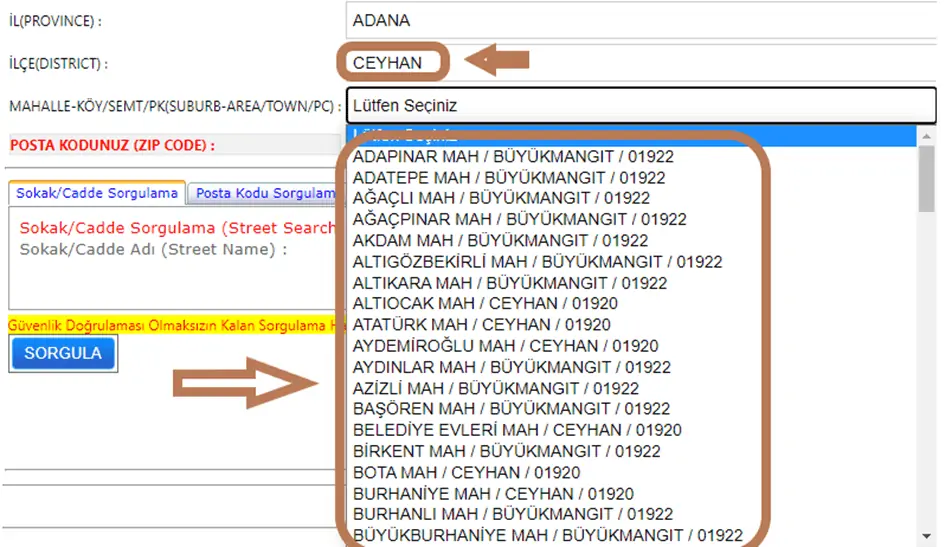The height and width of the screenshot is (547, 945).
Task: Select BURHANİYE MAH / CEYHAN option
Action: click(493, 494)
